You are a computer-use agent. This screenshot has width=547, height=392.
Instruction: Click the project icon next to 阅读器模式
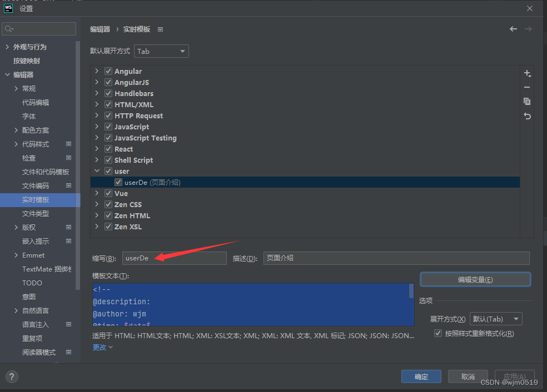click(x=69, y=352)
